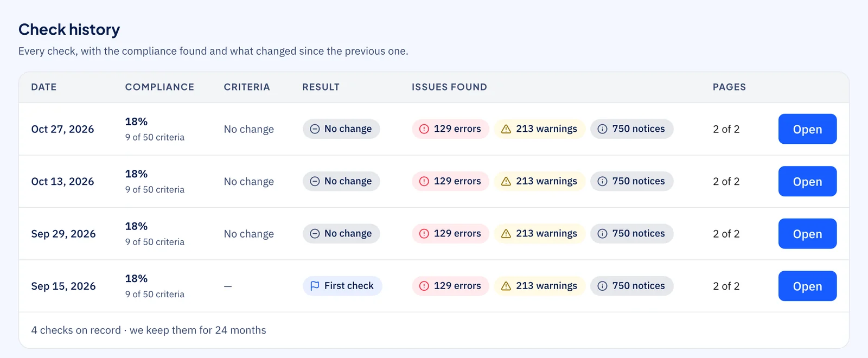Click no-change minus icon in Sep 29 row
This screenshot has height=358, width=868.
315,234
